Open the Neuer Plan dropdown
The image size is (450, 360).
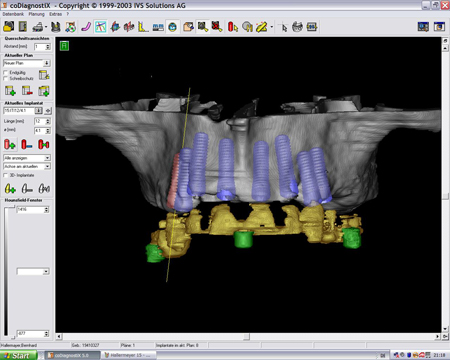[27, 63]
